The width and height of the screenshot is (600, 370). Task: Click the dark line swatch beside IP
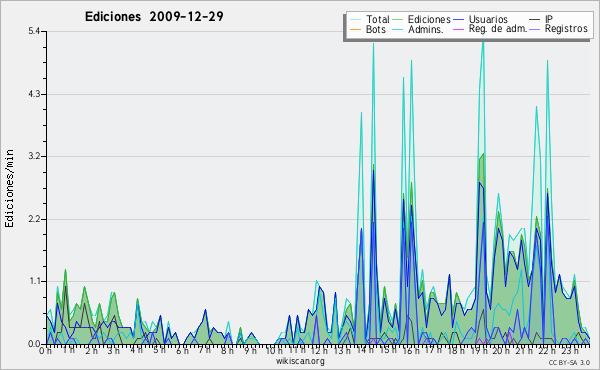[x=535, y=20]
